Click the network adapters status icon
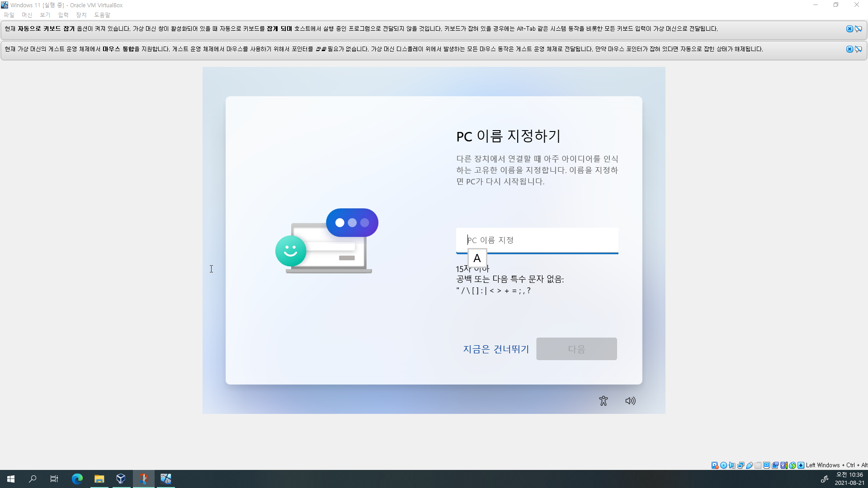 pos(741,465)
